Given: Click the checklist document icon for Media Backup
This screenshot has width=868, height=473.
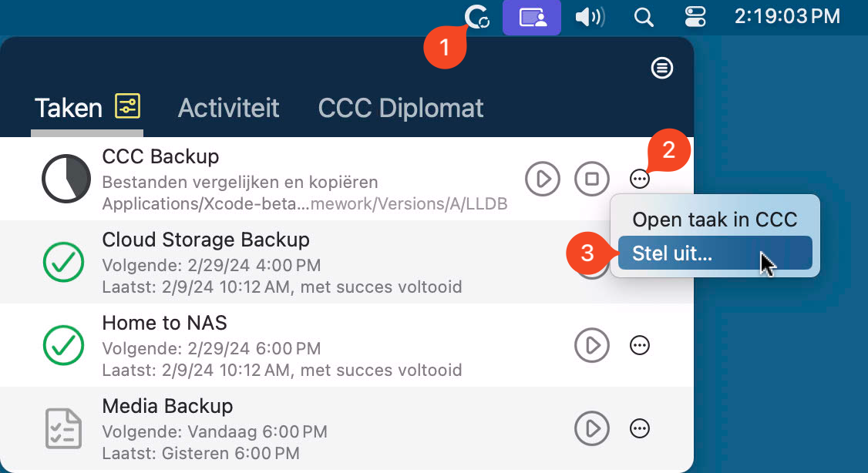Looking at the screenshot, I should click(63, 428).
